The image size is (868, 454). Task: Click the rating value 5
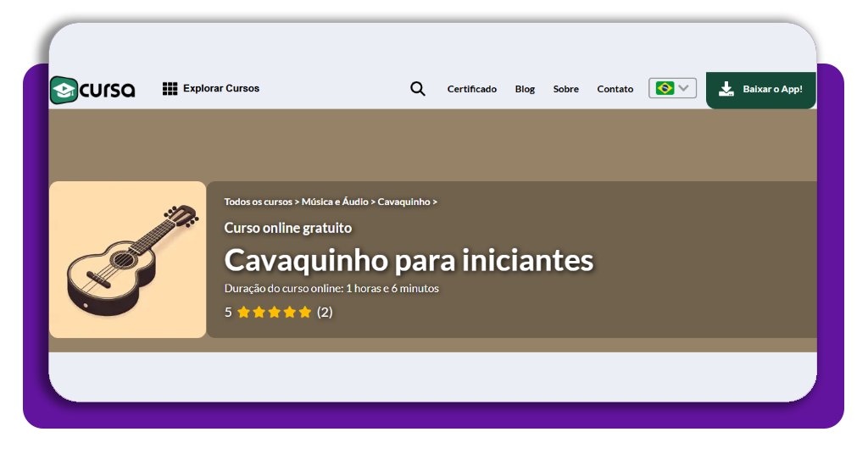pyautogui.click(x=228, y=313)
